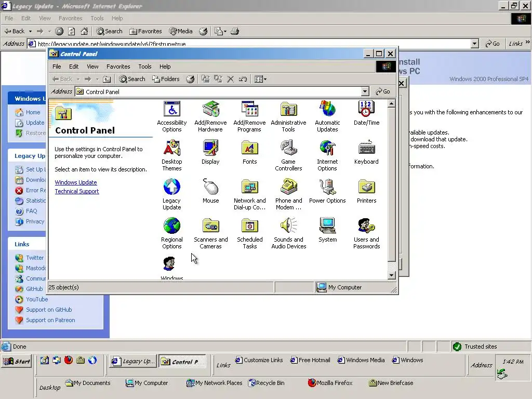Open Scheduled Tasks folder
The height and width of the screenshot is (399, 532).
[x=250, y=233]
